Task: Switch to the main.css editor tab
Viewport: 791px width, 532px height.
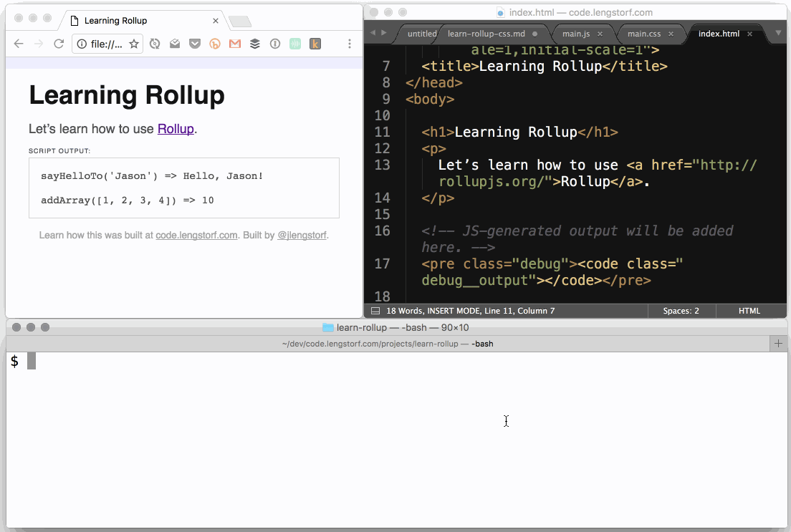Action: [643, 33]
